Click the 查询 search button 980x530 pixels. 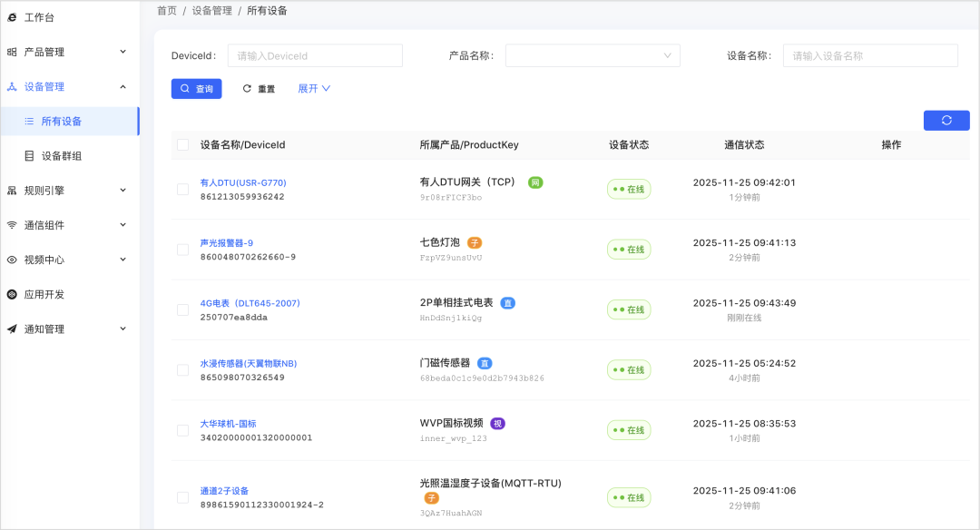pos(196,89)
